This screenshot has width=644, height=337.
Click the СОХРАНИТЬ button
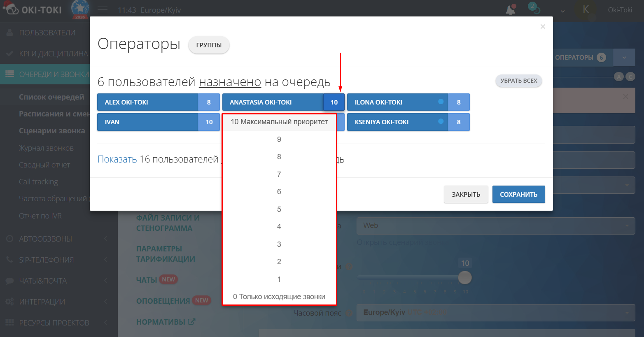[518, 194]
